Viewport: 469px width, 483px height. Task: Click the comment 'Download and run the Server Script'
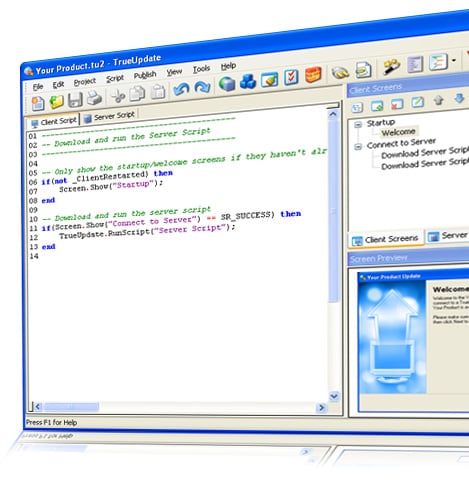pyautogui.click(x=132, y=137)
